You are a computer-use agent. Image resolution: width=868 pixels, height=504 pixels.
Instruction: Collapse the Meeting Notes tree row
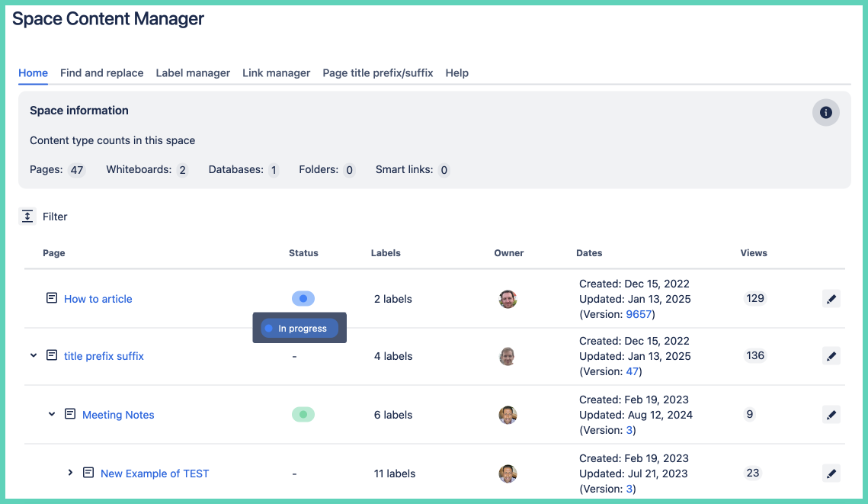click(x=52, y=414)
